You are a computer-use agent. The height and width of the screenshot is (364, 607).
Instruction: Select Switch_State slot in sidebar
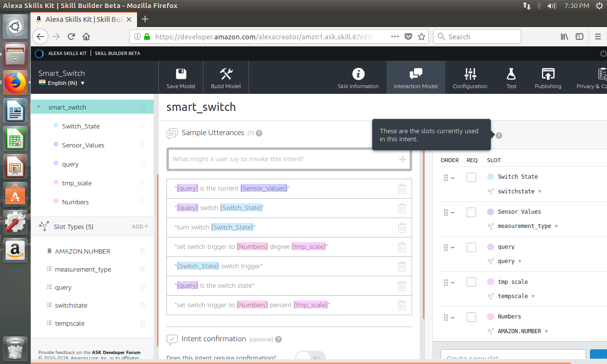(81, 126)
